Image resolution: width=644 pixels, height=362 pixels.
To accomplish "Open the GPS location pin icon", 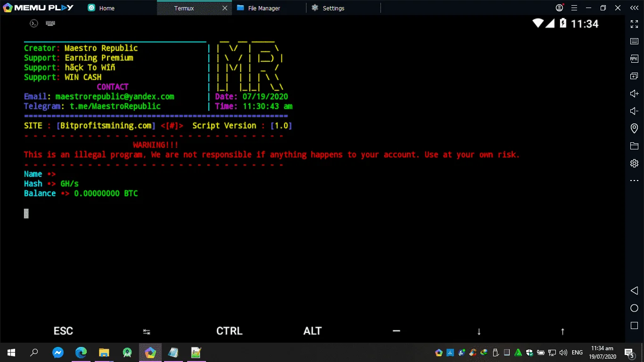I will [x=634, y=129].
